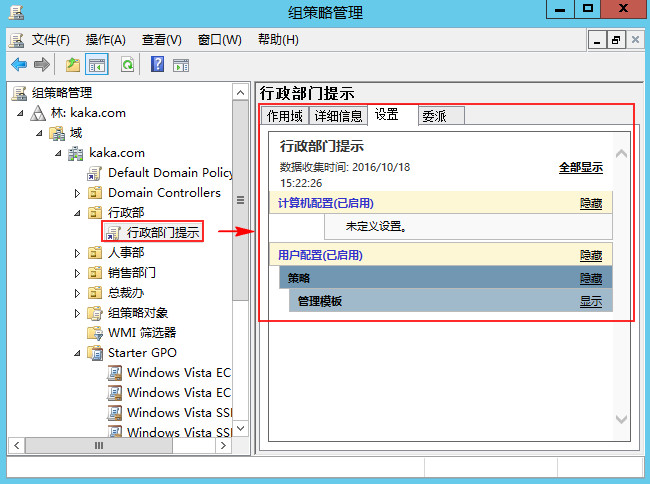Viewport: 650px width, 484px height.
Task: Open the 操作(A) menu
Action: 105,40
